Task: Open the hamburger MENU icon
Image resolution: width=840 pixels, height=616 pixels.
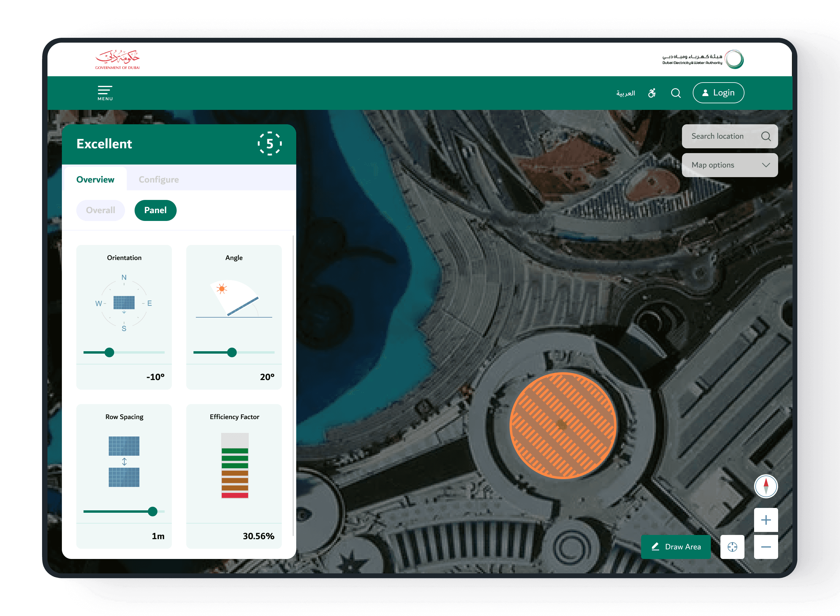Action: click(x=105, y=93)
